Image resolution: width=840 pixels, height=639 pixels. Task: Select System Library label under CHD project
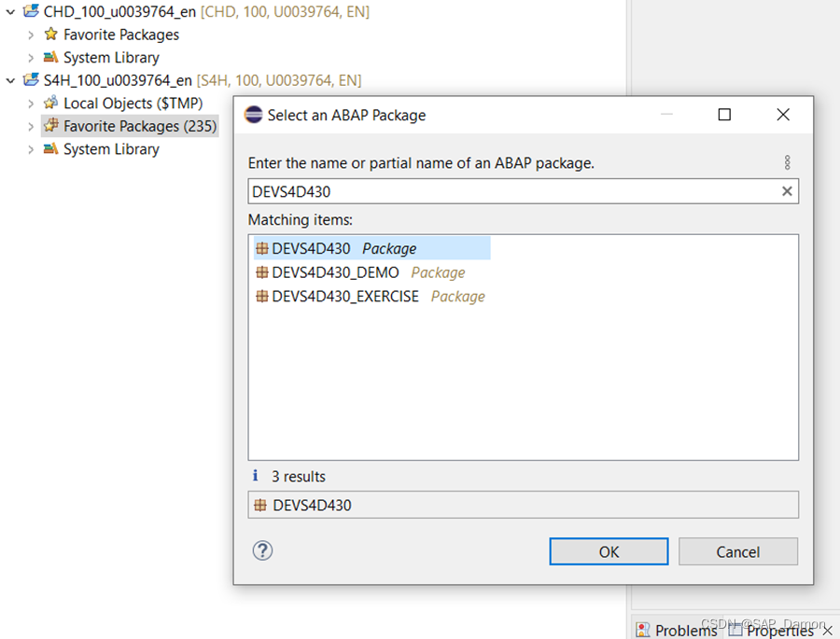[111, 58]
